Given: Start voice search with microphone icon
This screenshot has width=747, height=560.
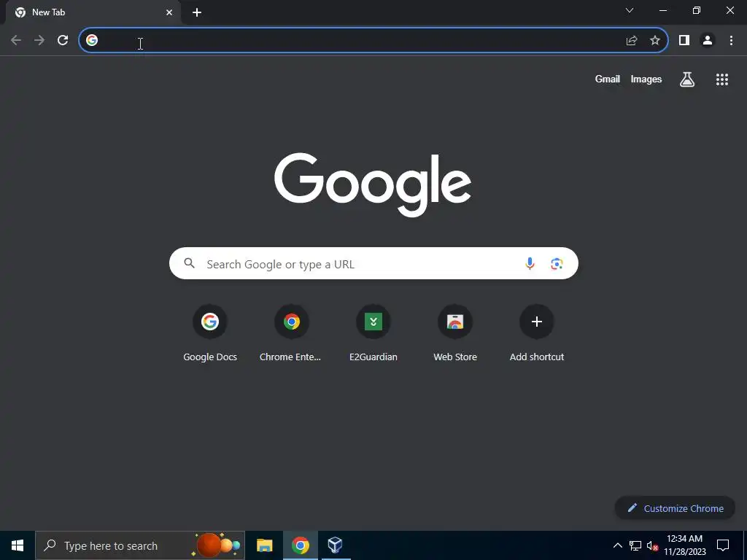Looking at the screenshot, I should point(530,263).
